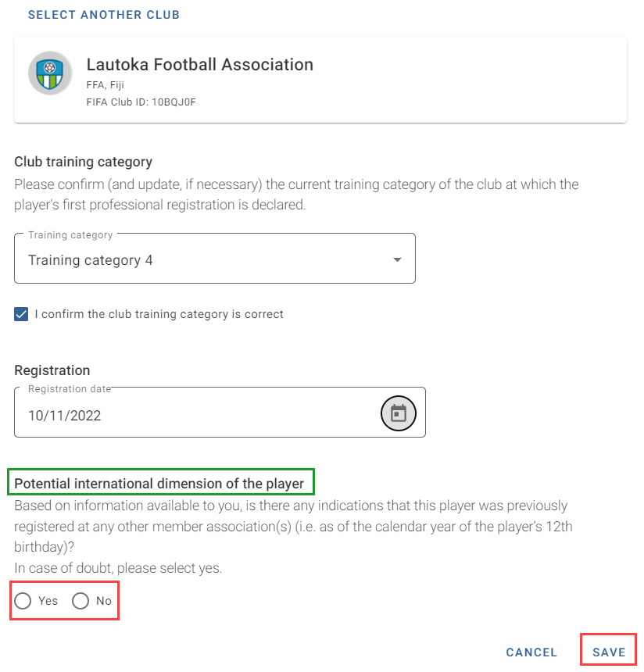Cancel the registration declaration
The image size is (644, 672).
coord(531,652)
